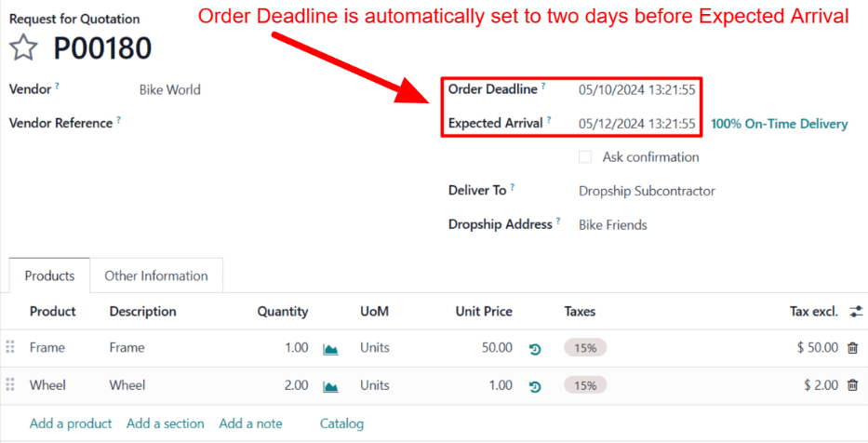The image size is (868, 443).
Task: Select the Products tab
Action: click(49, 276)
